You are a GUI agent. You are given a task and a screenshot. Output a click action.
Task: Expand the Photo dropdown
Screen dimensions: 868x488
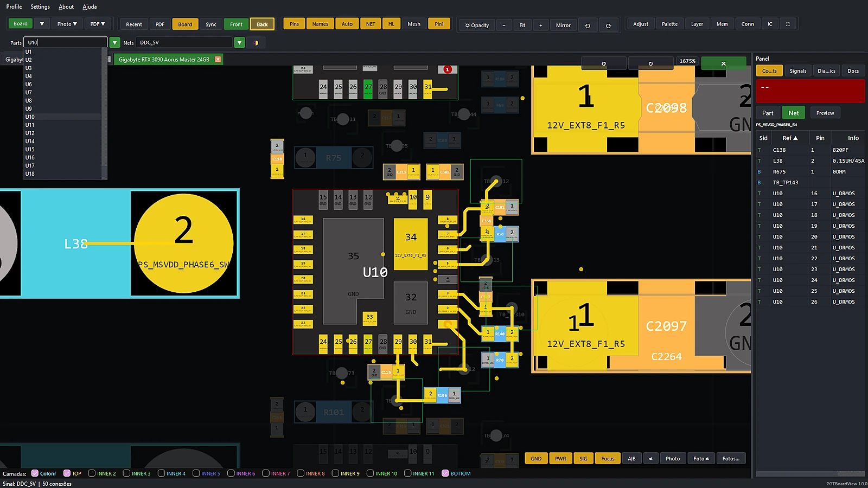pyautogui.click(x=67, y=24)
